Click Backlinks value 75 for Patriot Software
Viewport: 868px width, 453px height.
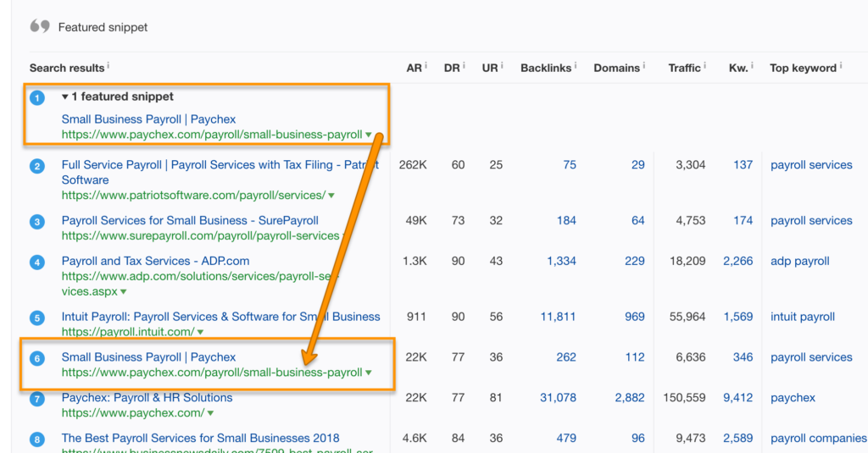[570, 165]
